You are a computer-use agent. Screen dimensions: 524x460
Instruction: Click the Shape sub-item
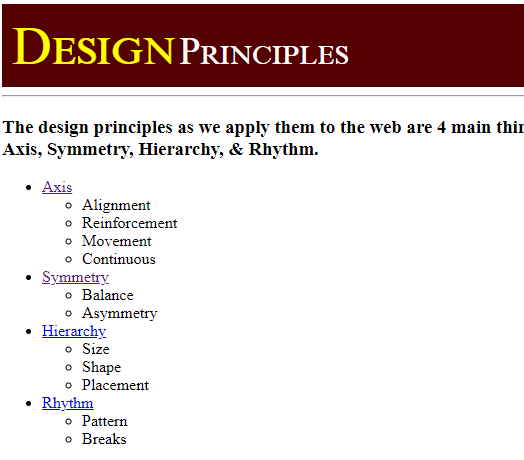point(102,367)
